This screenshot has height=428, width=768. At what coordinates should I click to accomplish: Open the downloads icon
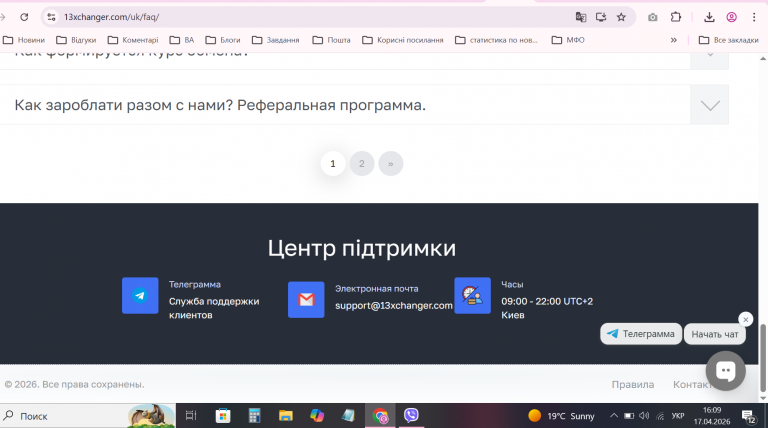[709, 17]
